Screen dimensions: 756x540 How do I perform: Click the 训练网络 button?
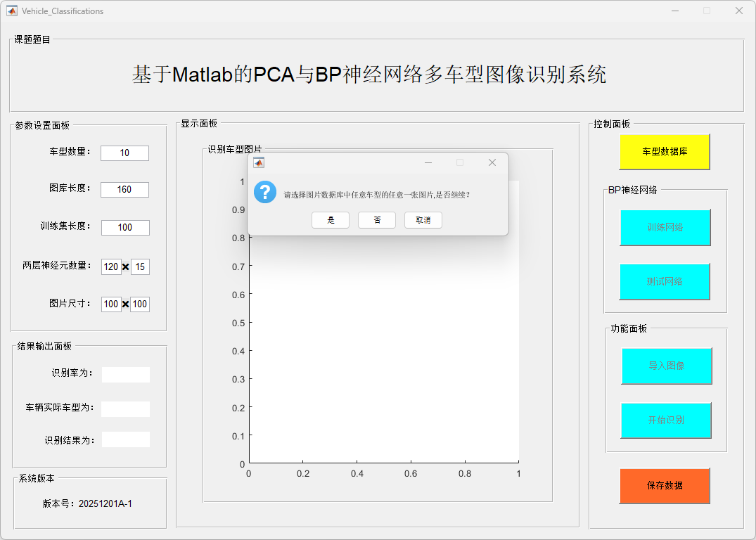pyautogui.click(x=665, y=227)
